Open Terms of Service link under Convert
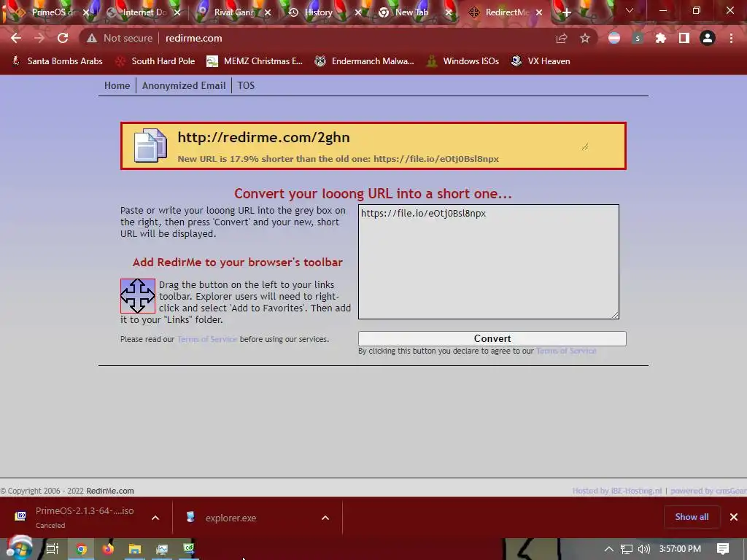Screen dimensions: 747x560 (566, 351)
